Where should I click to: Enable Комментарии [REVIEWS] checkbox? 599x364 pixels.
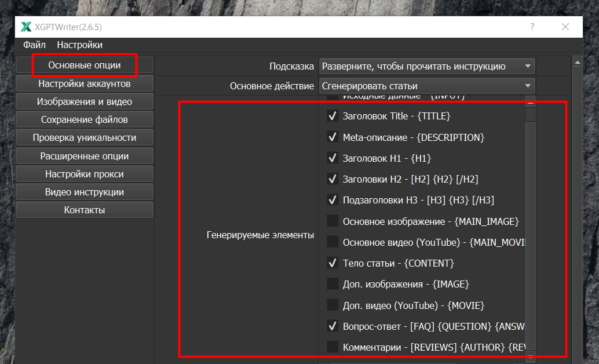[332, 347]
